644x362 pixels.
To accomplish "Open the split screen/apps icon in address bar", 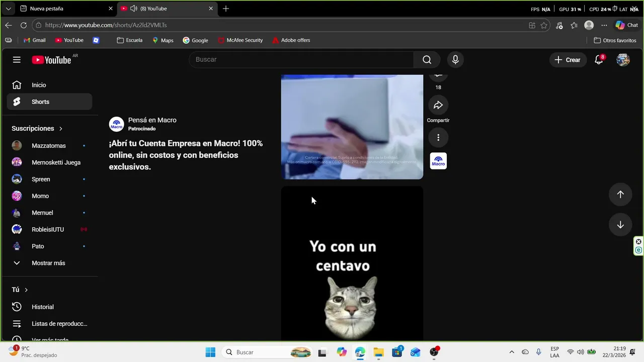I will (x=532, y=25).
